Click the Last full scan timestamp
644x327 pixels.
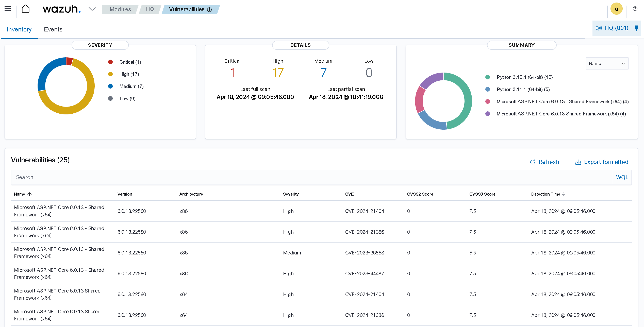point(255,97)
